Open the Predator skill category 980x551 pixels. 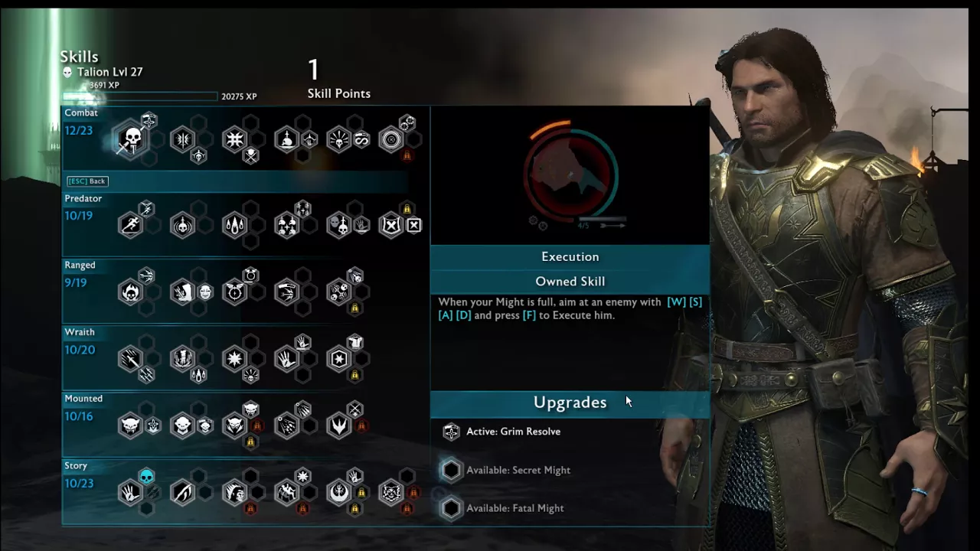83,198
